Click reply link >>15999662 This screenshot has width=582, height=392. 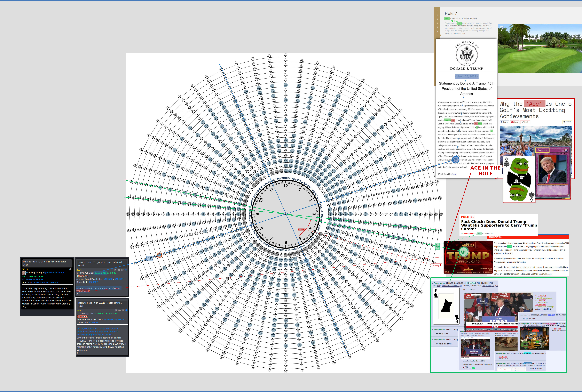point(557,329)
